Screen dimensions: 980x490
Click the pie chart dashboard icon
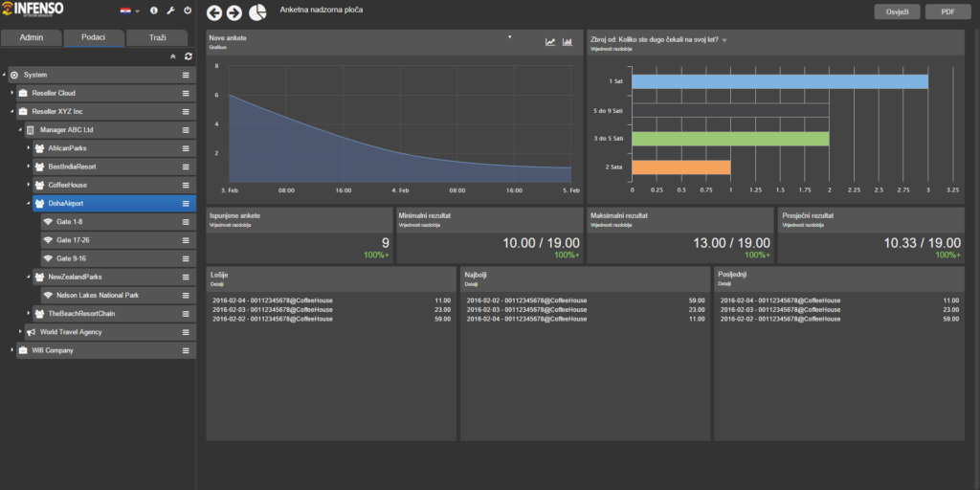tap(256, 11)
